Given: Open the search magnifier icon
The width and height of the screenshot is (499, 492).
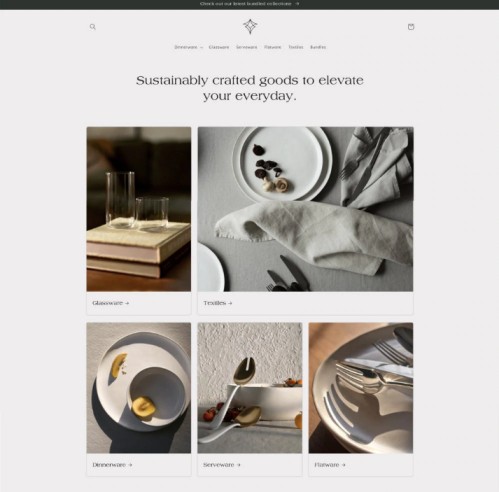Looking at the screenshot, I should pyautogui.click(x=93, y=27).
